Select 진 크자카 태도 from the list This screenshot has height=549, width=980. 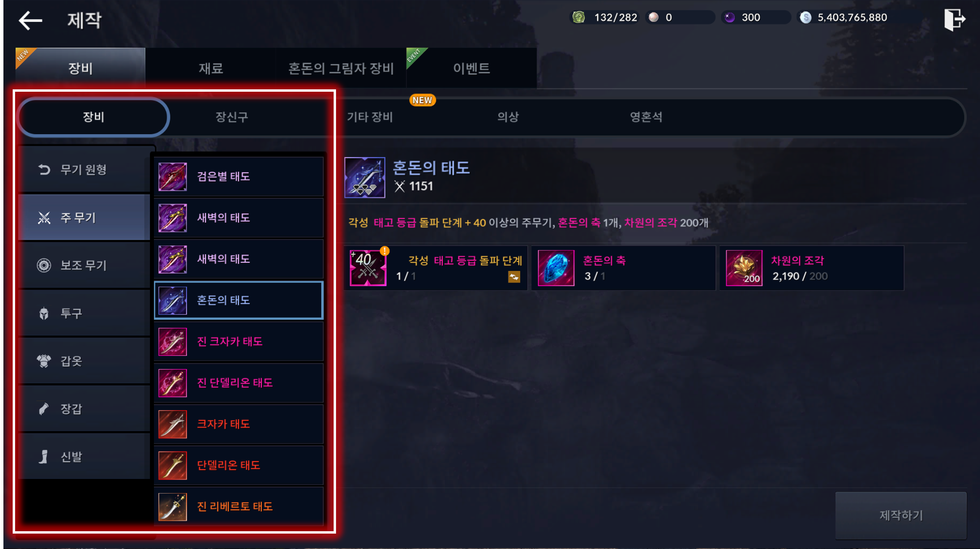[x=239, y=342]
